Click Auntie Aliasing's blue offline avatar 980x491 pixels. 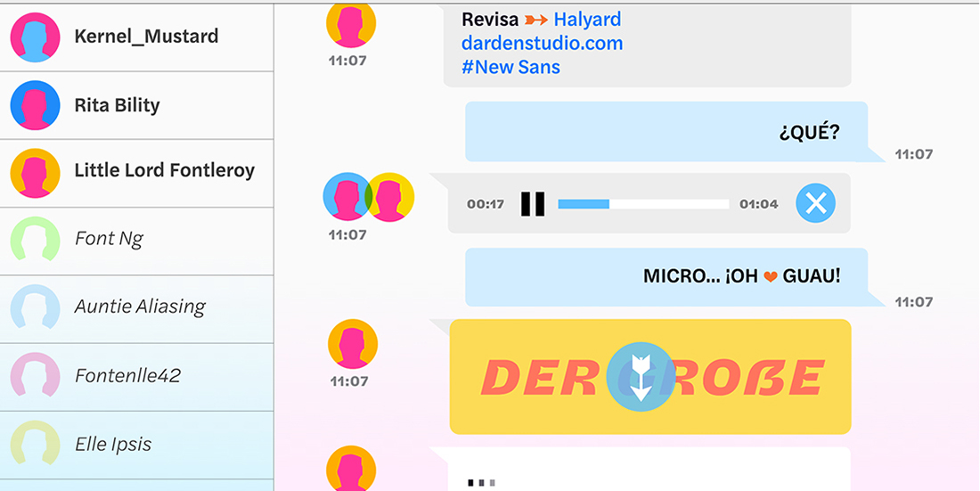click(x=35, y=307)
